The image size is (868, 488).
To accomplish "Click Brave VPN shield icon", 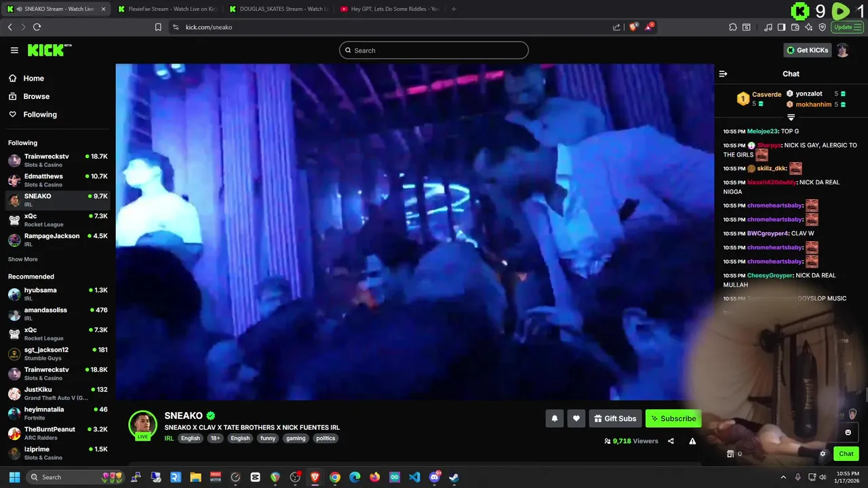I will coord(822,27).
